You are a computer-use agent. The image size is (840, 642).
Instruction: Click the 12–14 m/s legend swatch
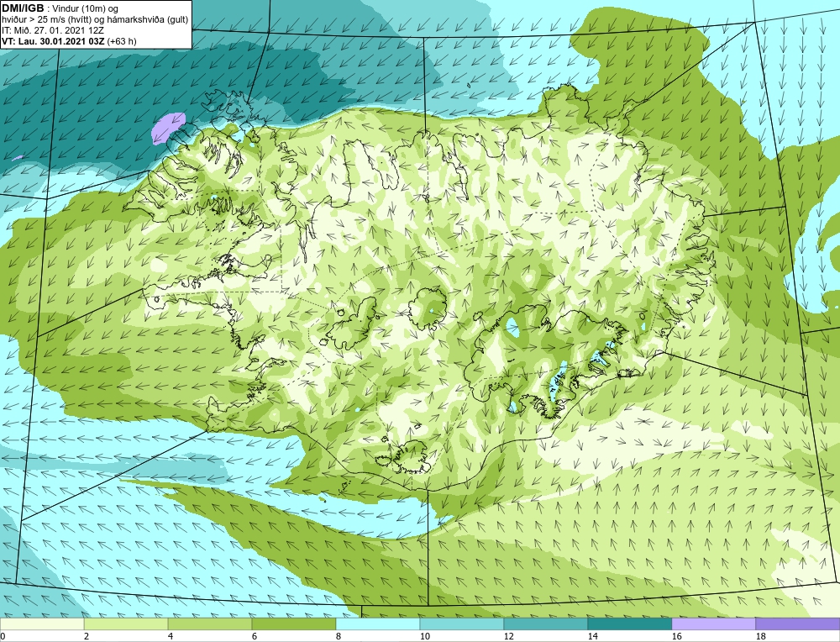(x=545, y=624)
